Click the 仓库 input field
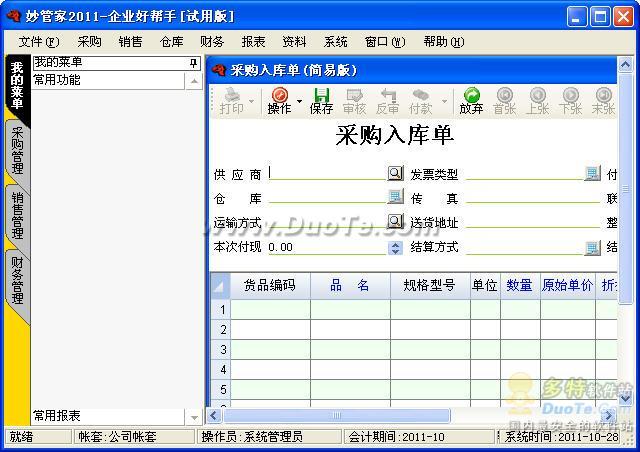 pyautogui.click(x=327, y=197)
